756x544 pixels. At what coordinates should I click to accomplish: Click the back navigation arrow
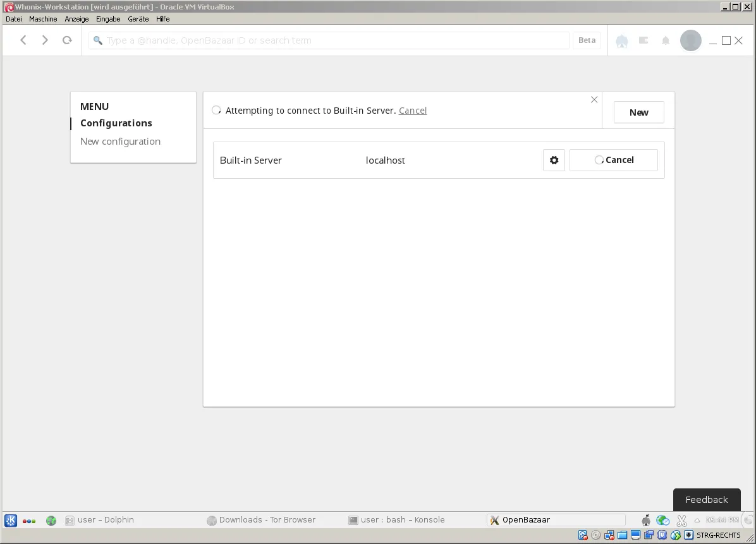point(23,40)
